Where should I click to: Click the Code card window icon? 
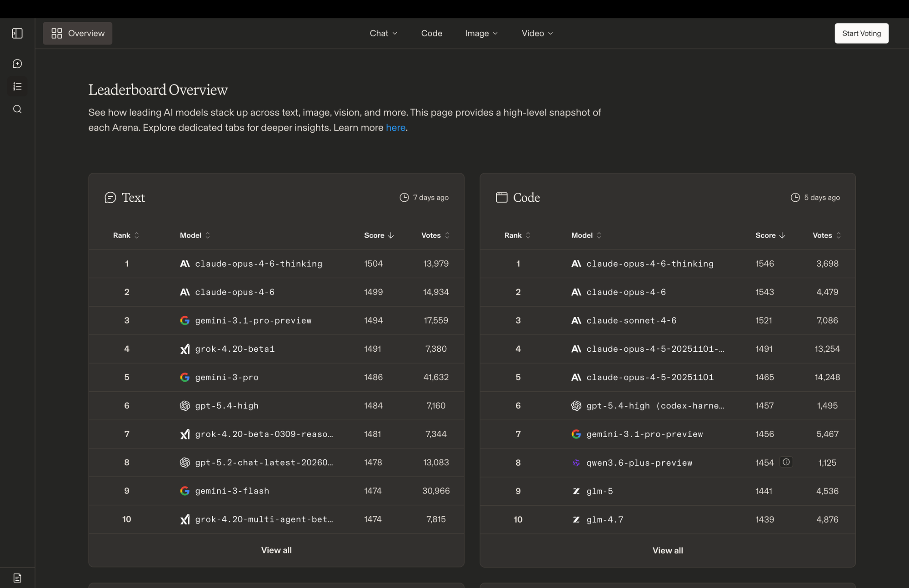point(501,197)
